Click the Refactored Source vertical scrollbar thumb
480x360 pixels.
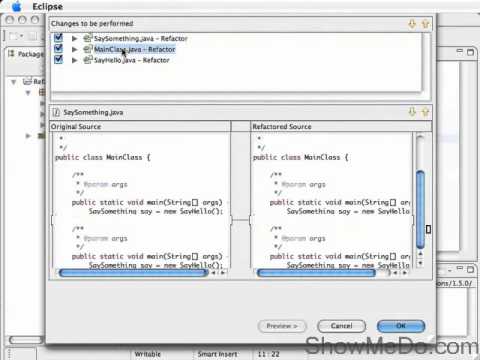[420, 209]
